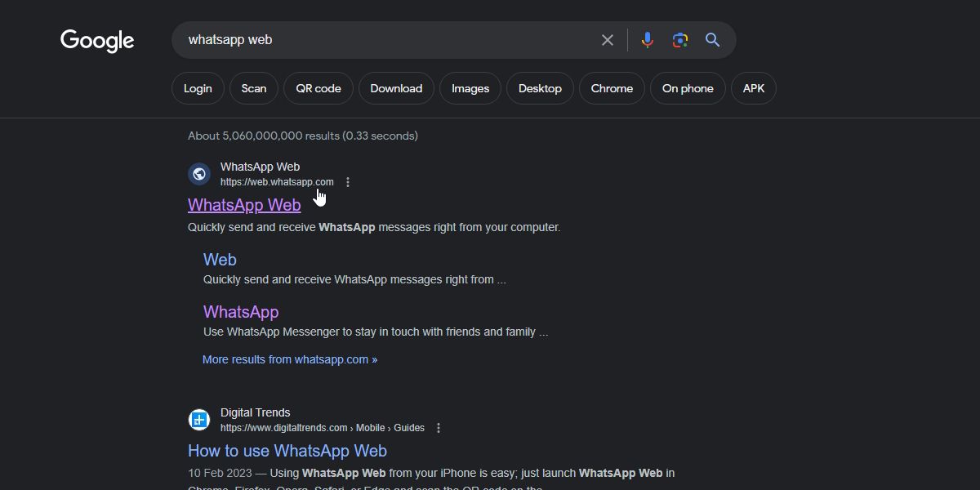Click the Google logo

coord(96,41)
